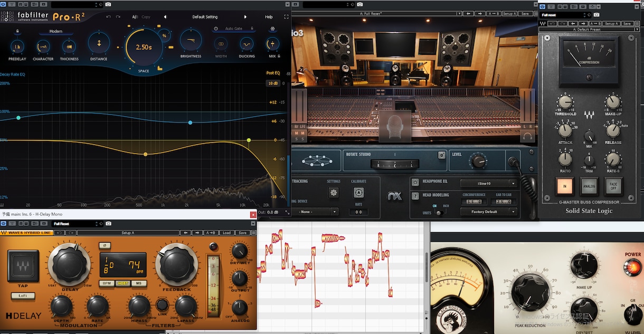644x334 pixels.
Task: Toggle the ANALOG button on G-Master Buss Compressor
Action: tap(589, 186)
